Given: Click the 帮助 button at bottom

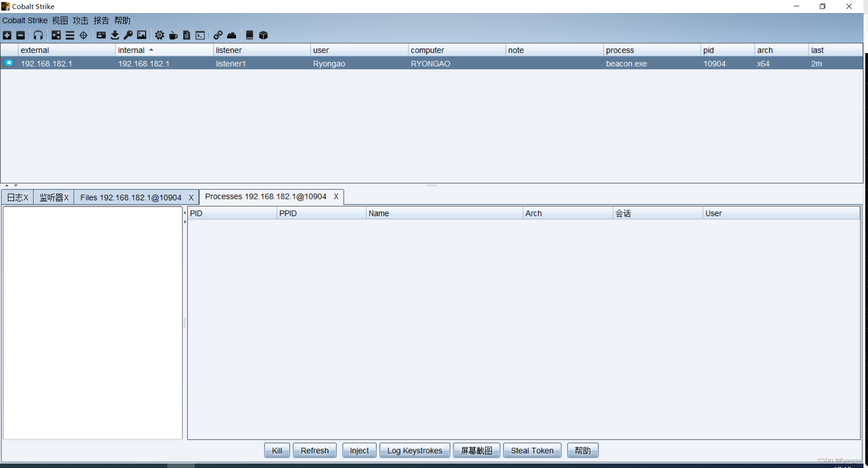Looking at the screenshot, I should click(x=583, y=450).
